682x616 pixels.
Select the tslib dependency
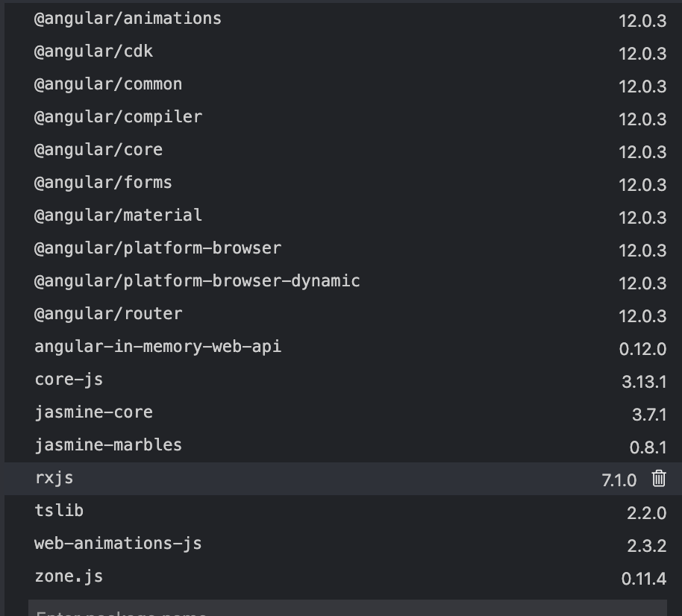coord(59,510)
